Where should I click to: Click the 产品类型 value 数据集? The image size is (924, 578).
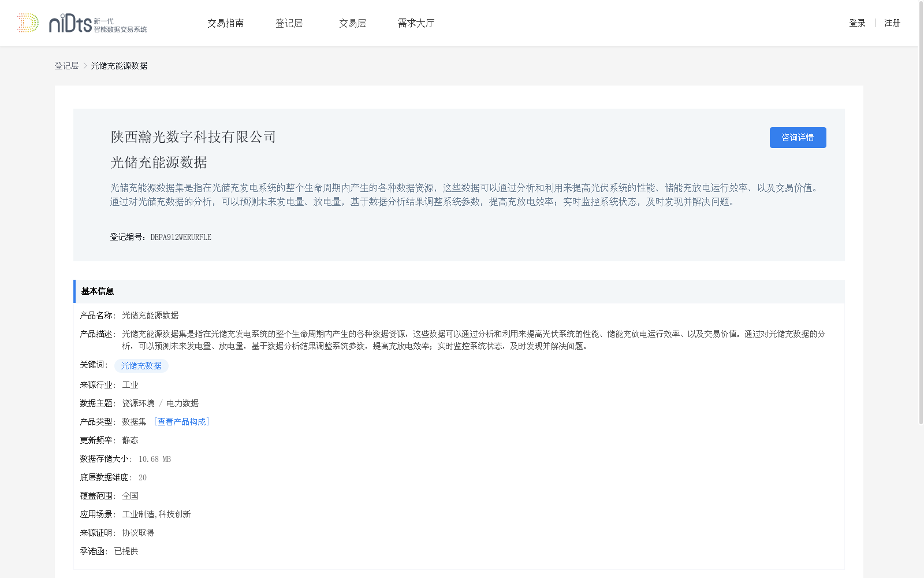[x=134, y=422]
